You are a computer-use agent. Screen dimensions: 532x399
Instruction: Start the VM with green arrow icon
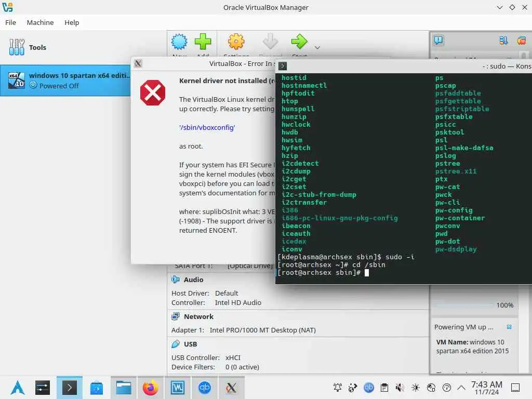click(x=299, y=42)
